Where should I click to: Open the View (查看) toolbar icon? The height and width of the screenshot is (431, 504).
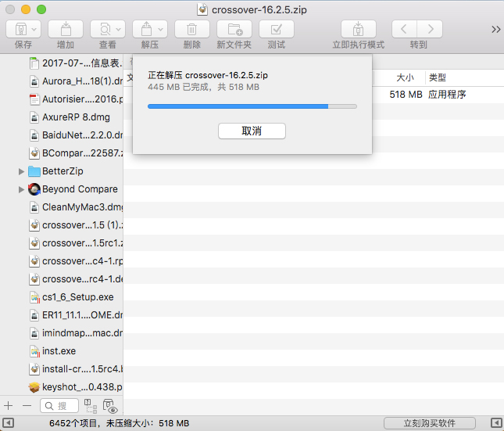108,30
